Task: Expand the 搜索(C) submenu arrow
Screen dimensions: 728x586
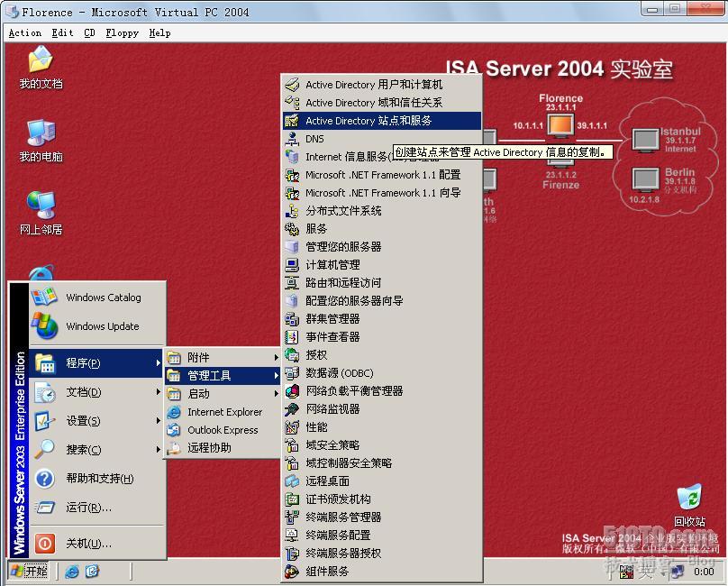Action: (158, 449)
